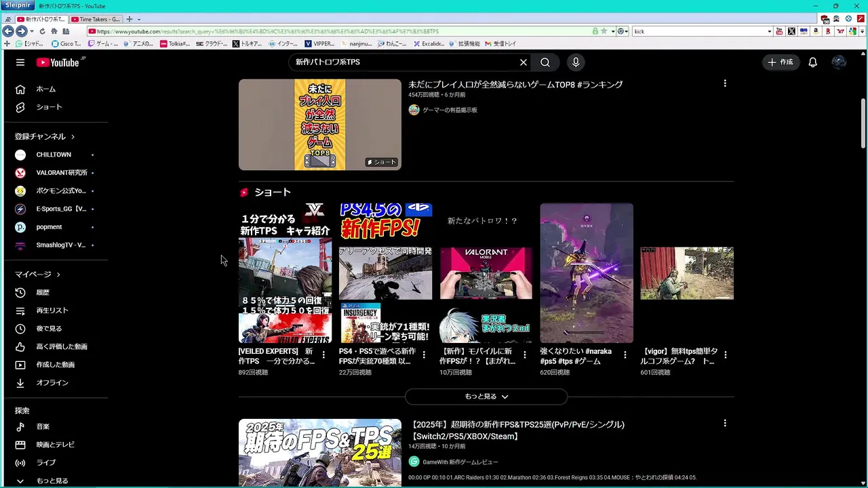Image resolution: width=868 pixels, height=488 pixels.
Task: Clear the search query with the X
Action: pyautogui.click(x=524, y=62)
